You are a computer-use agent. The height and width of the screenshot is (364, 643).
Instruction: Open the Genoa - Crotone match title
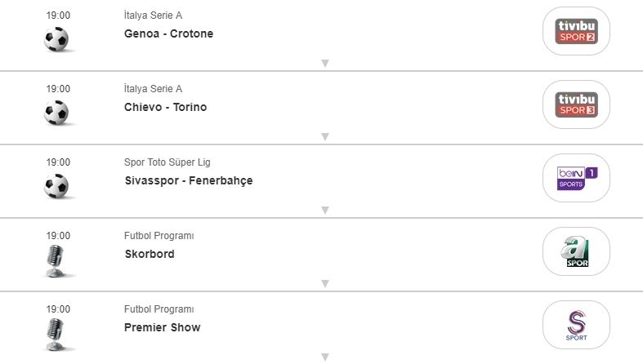click(168, 34)
